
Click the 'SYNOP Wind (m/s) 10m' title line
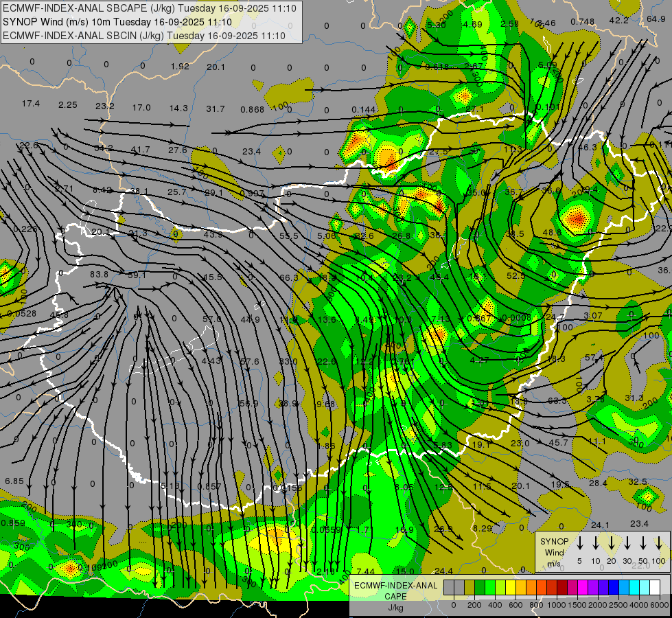(x=117, y=22)
